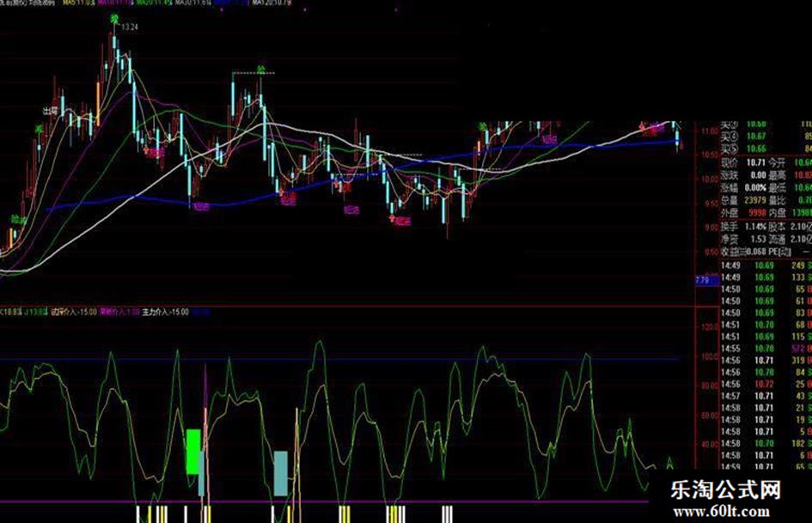Click the 主力介入 -15.00 indicator label

pyautogui.click(x=165, y=313)
